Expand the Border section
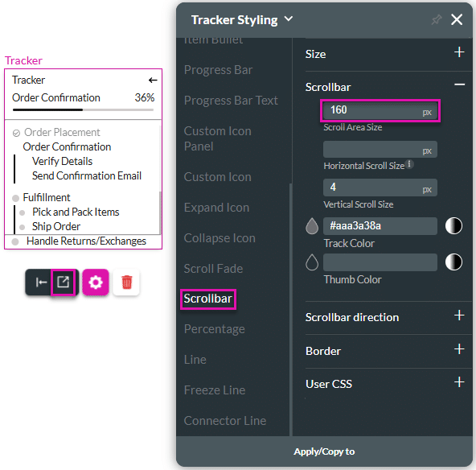The height and width of the screenshot is (470, 476). [459, 349]
